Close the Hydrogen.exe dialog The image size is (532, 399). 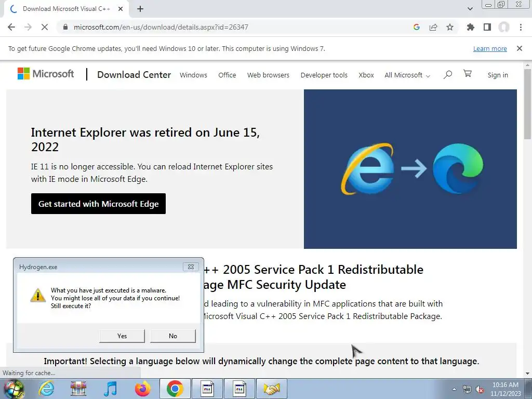coord(191,267)
